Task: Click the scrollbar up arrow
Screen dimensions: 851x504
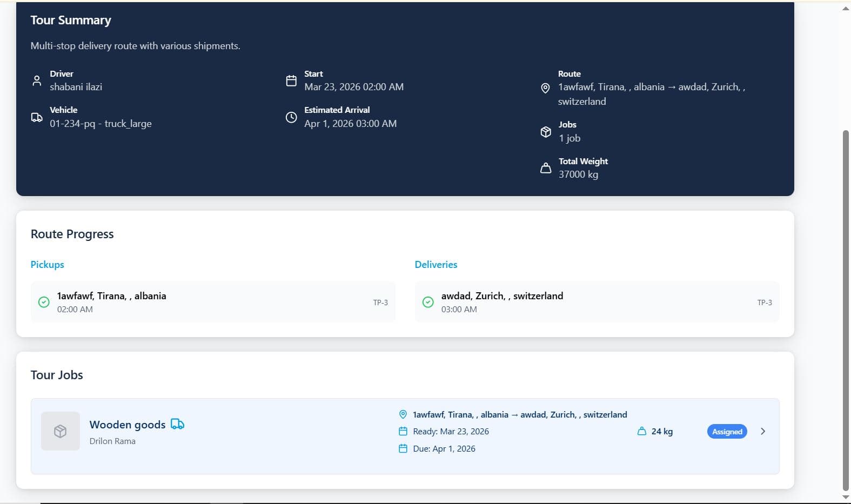Action: pos(846,8)
